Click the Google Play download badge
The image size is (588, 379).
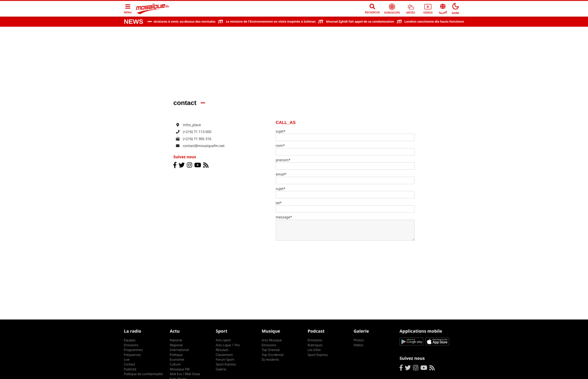click(411, 342)
